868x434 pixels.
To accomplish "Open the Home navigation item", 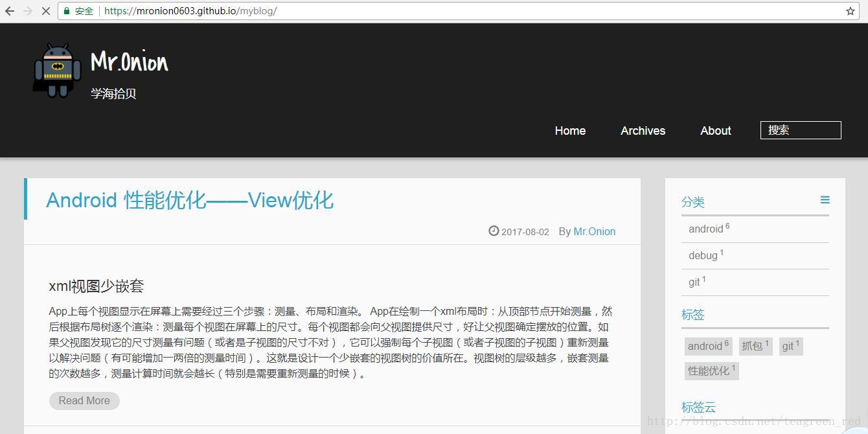I will click(570, 131).
